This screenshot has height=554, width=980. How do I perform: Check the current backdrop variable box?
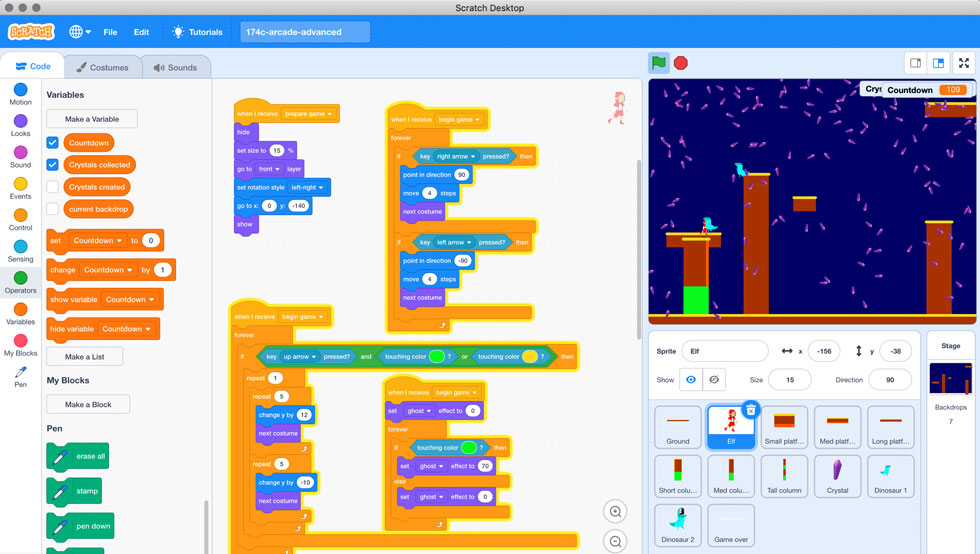[53, 209]
